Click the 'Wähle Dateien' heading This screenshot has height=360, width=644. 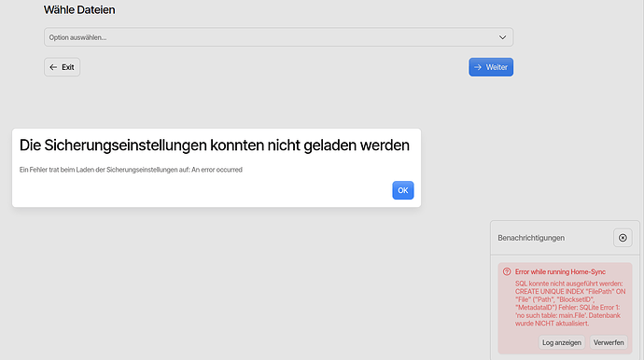pyautogui.click(x=79, y=10)
